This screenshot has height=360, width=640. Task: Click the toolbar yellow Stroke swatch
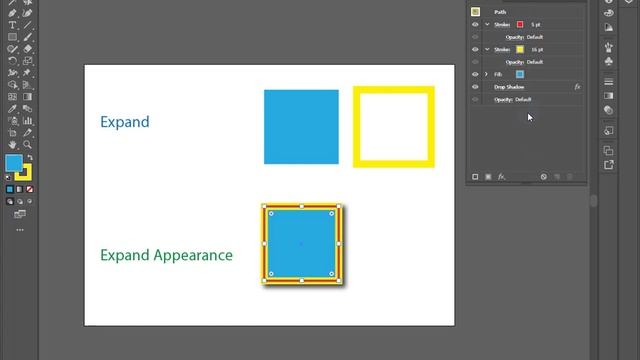(24, 173)
